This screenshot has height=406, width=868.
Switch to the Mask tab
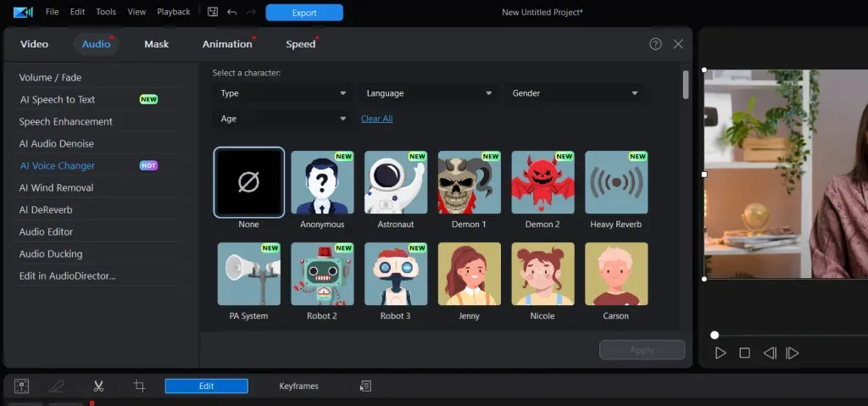[x=157, y=44]
